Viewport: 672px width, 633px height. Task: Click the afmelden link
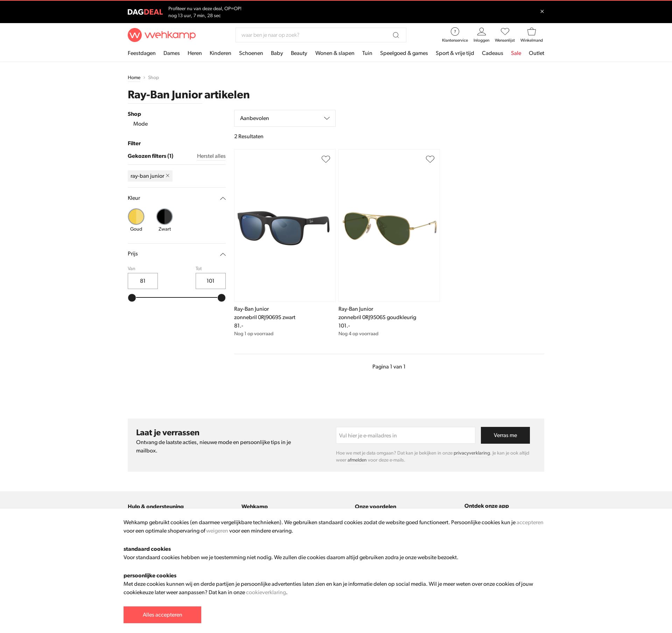357,460
